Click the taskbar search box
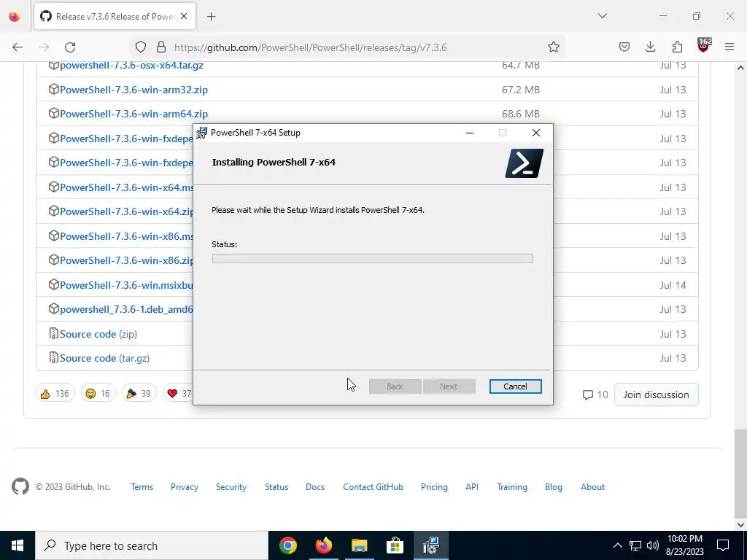The width and height of the screenshot is (747, 560). [152, 545]
